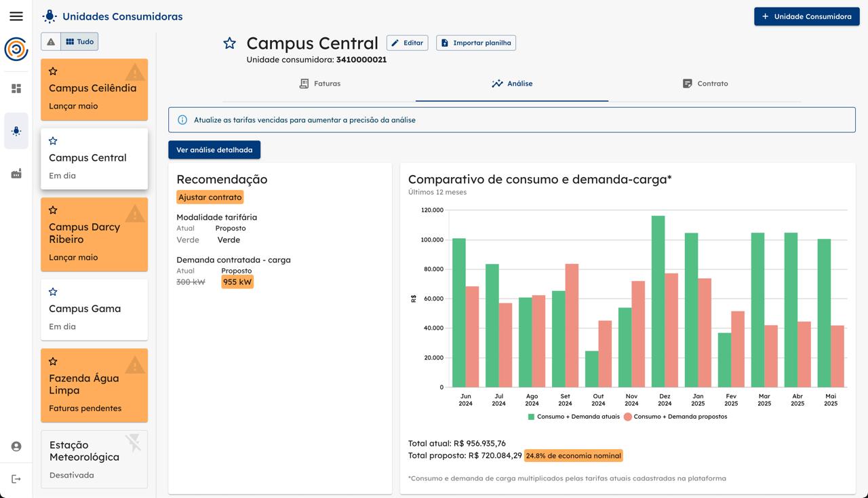Toggle favorite star on Fazenda Água Limpa card

click(x=53, y=362)
